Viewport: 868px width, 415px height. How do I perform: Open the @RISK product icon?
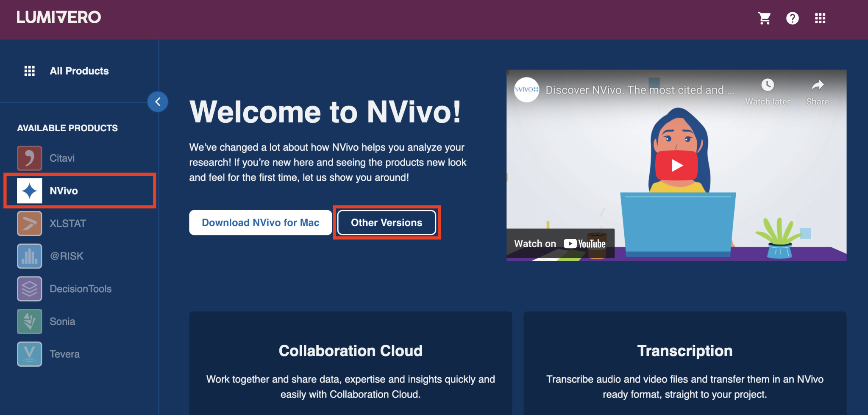[x=29, y=256]
